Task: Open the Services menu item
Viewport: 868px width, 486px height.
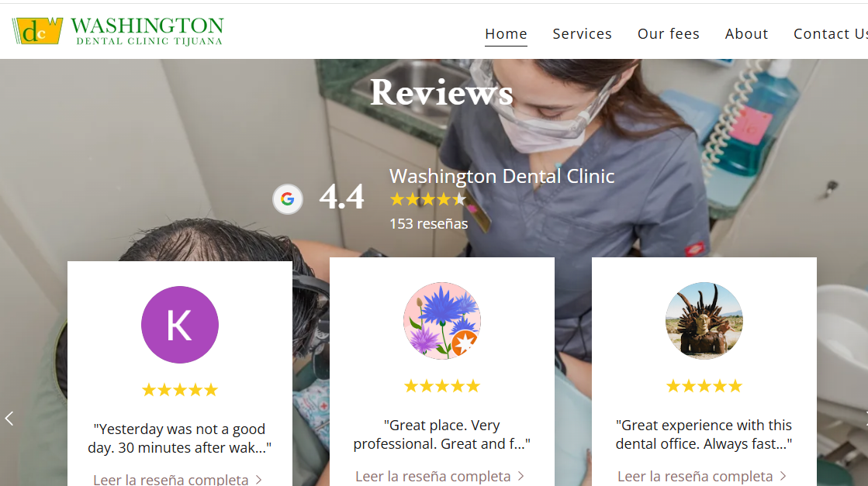Action: 582,34
